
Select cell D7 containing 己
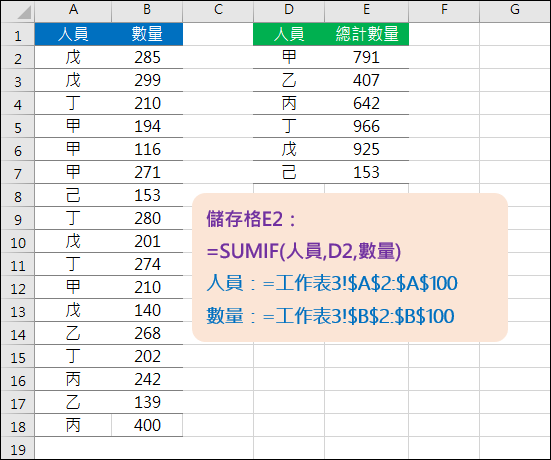(289, 172)
